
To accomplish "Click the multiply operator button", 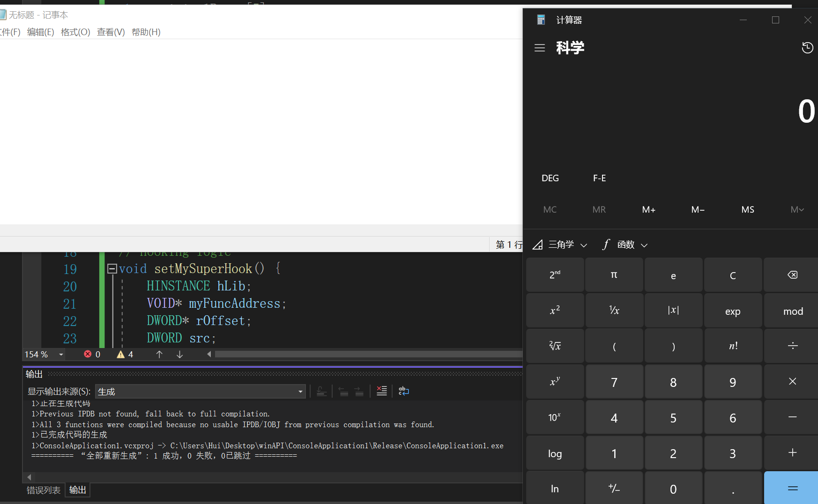I will point(792,382).
